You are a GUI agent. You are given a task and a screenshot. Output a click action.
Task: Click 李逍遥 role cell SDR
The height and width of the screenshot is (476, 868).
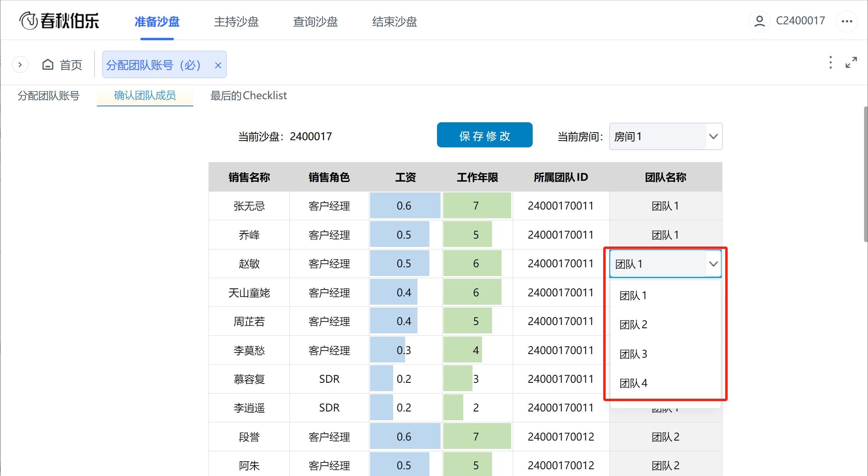pos(329,408)
